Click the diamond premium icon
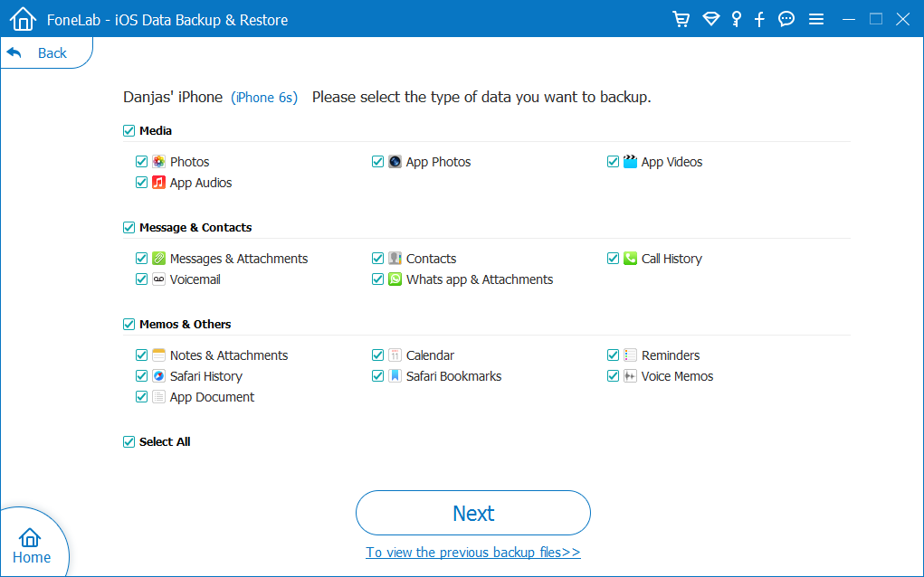This screenshot has width=924, height=577. pyautogui.click(x=711, y=19)
